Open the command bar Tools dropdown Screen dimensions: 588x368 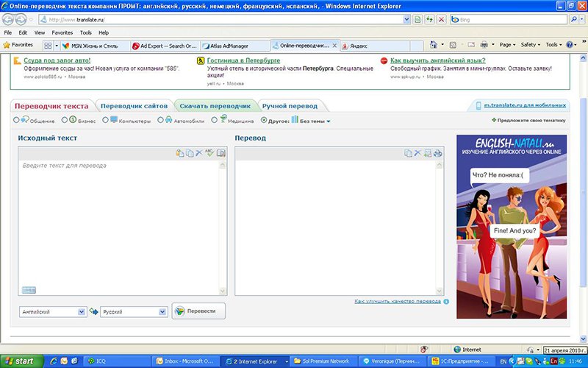(554, 45)
